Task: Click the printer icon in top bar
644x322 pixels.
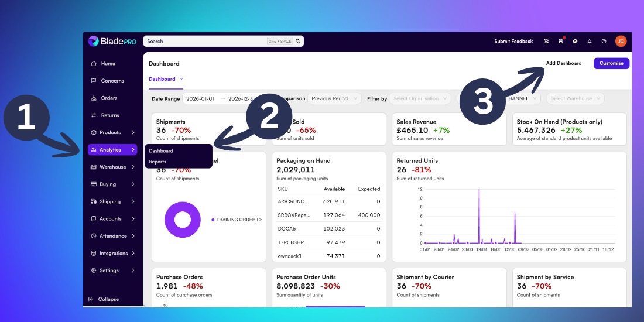Action: click(x=561, y=41)
